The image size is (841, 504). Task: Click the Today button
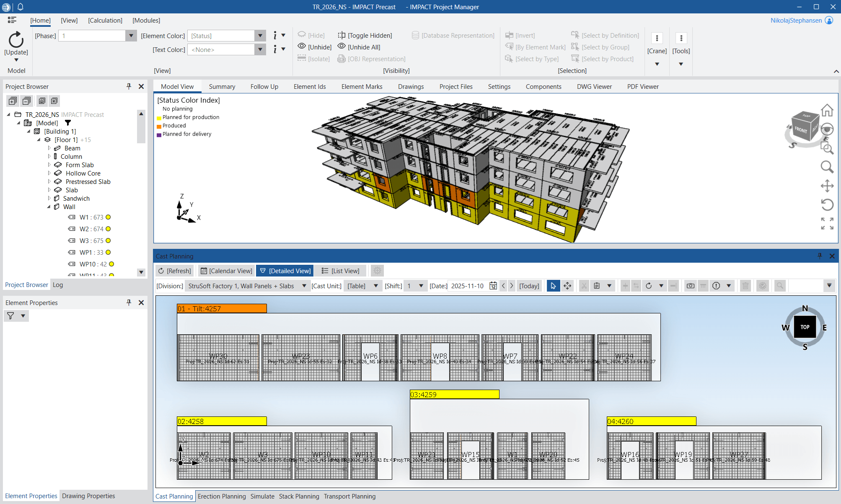[x=529, y=286]
